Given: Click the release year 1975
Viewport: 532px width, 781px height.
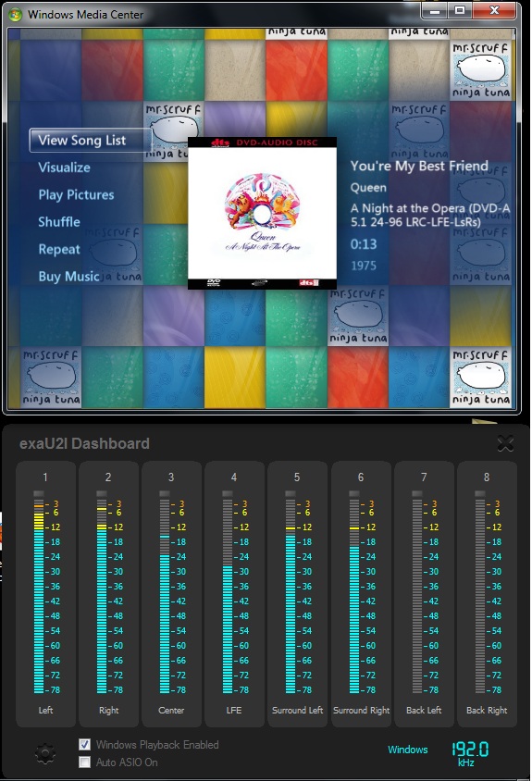Looking at the screenshot, I should click(364, 266).
